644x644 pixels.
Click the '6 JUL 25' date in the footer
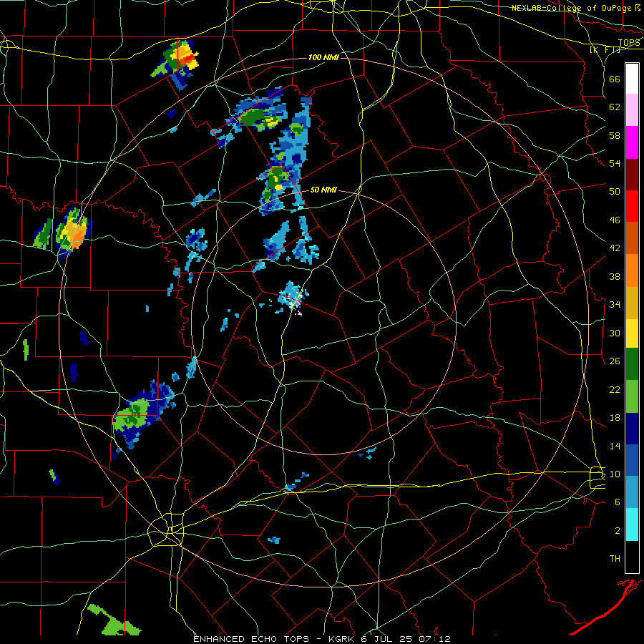tap(388, 639)
